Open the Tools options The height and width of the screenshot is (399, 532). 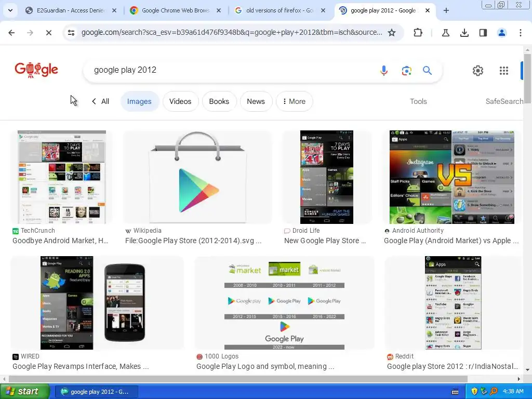point(418,101)
